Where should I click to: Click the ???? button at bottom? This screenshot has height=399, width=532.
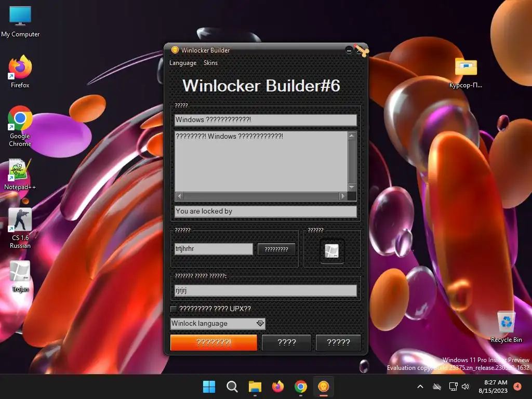[287, 342]
